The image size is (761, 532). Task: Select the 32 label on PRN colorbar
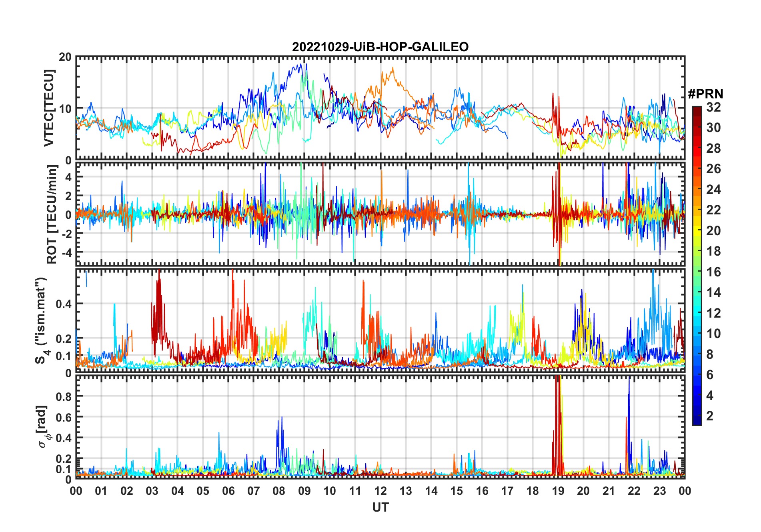(x=713, y=107)
